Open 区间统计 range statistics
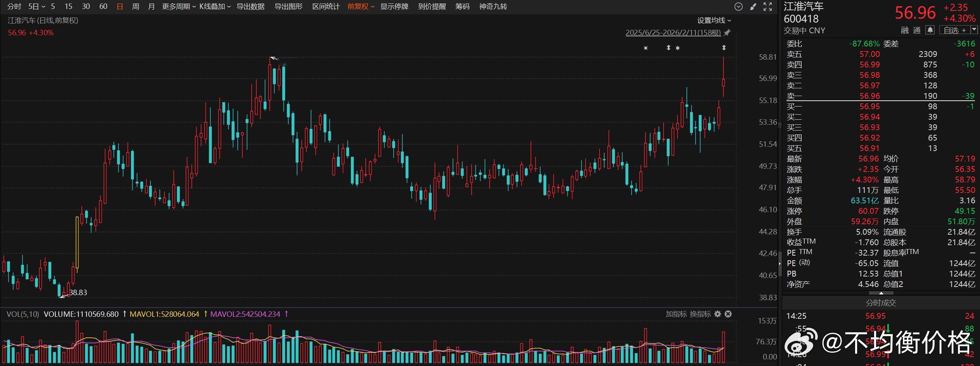 (x=326, y=7)
